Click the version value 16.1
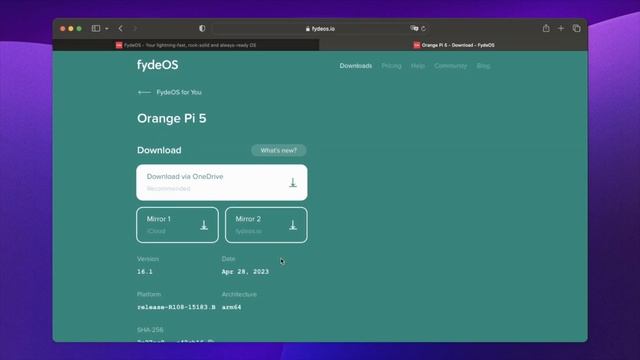640x360 pixels. tap(145, 271)
